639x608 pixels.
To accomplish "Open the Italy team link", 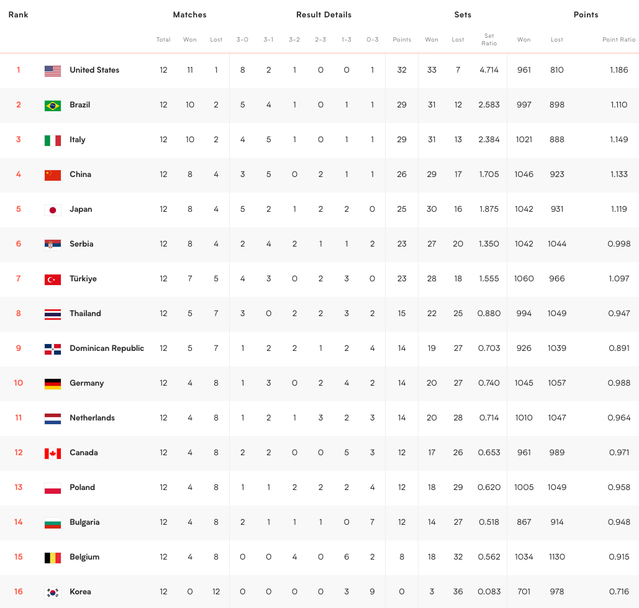I will click(x=77, y=140).
